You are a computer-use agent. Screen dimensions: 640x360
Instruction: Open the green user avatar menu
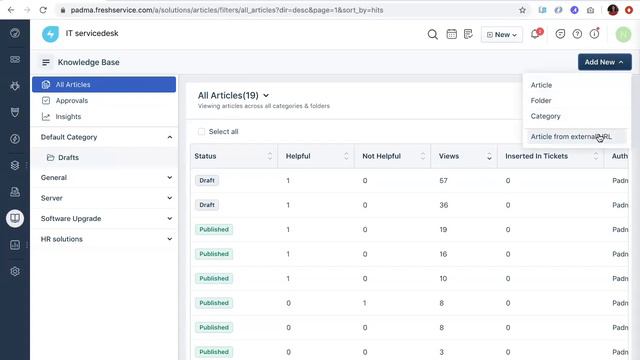623,35
